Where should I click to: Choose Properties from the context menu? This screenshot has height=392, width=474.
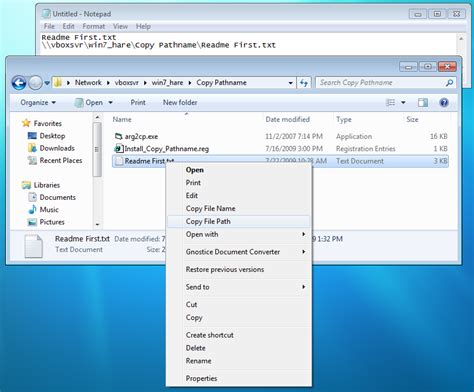tap(238, 378)
